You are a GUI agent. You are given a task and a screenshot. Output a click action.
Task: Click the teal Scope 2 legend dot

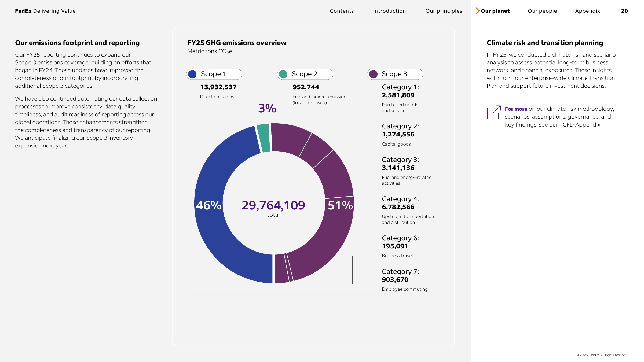point(283,74)
